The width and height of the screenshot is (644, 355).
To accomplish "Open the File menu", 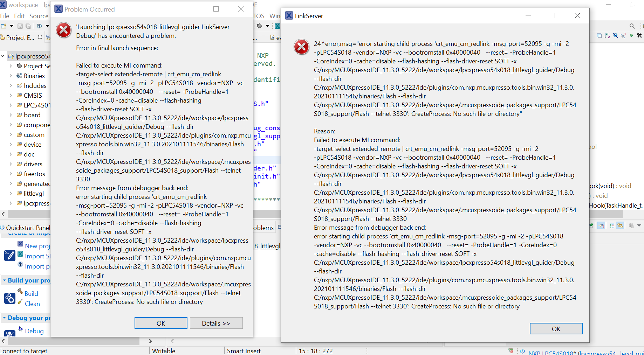I will click(x=5, y=16).
